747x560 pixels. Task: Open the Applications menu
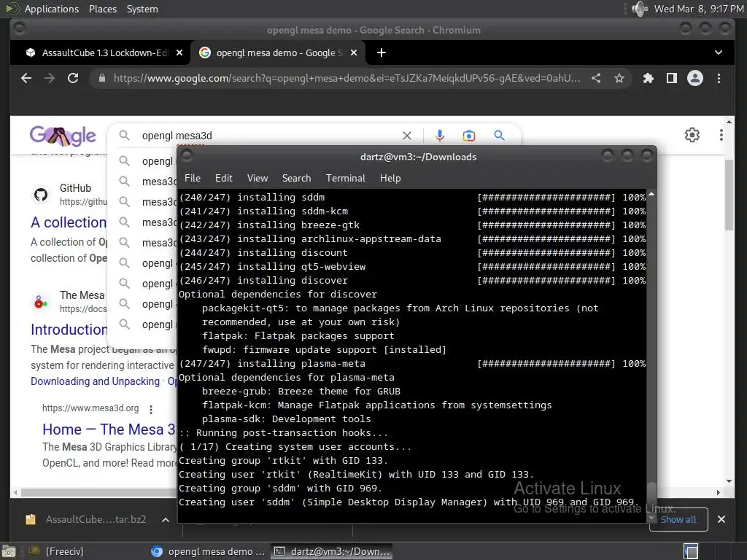52,9
